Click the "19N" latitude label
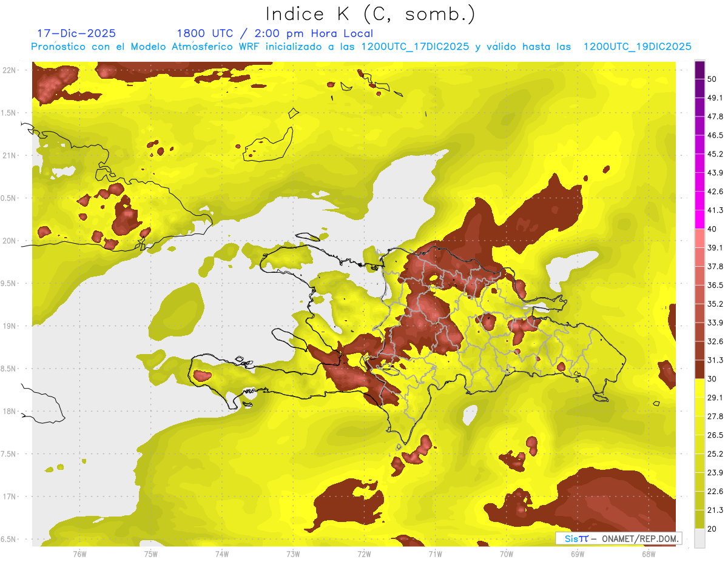This screenshot has height=562, width=728. (x=8, y=326)
